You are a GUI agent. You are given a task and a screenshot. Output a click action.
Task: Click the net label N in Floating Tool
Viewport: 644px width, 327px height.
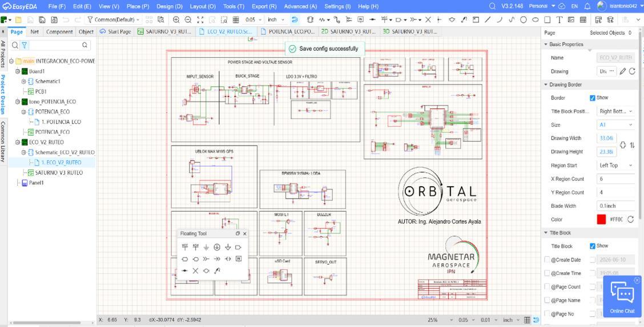pyautogui.click(x=239, y=259)
